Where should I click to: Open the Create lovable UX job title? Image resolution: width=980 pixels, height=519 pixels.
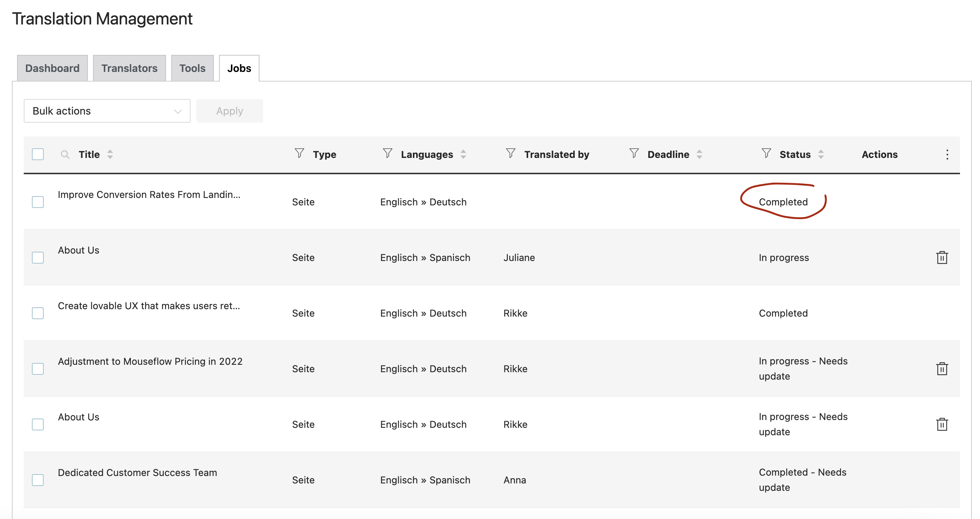point(149,305)
